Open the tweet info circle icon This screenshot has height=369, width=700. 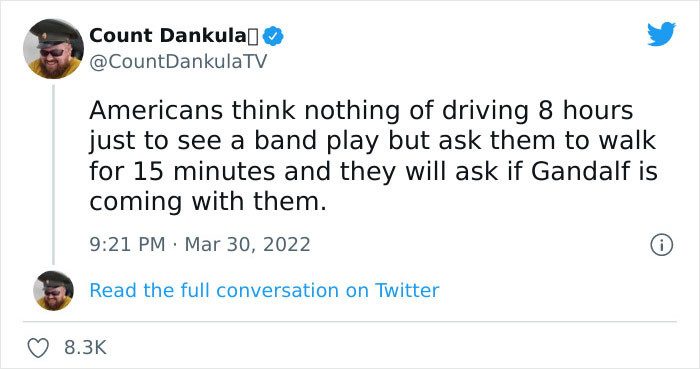(661, 245)
